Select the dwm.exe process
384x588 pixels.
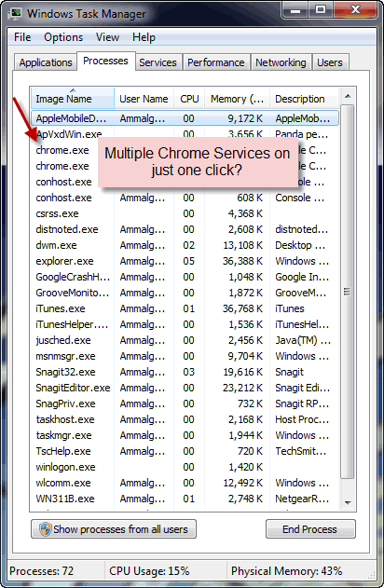coord(185,245)
